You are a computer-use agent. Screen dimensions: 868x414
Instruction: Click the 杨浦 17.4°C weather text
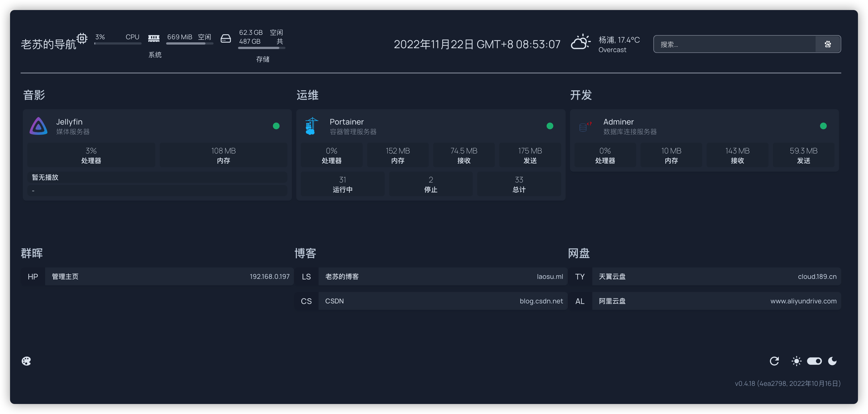(x=619, y=40)
